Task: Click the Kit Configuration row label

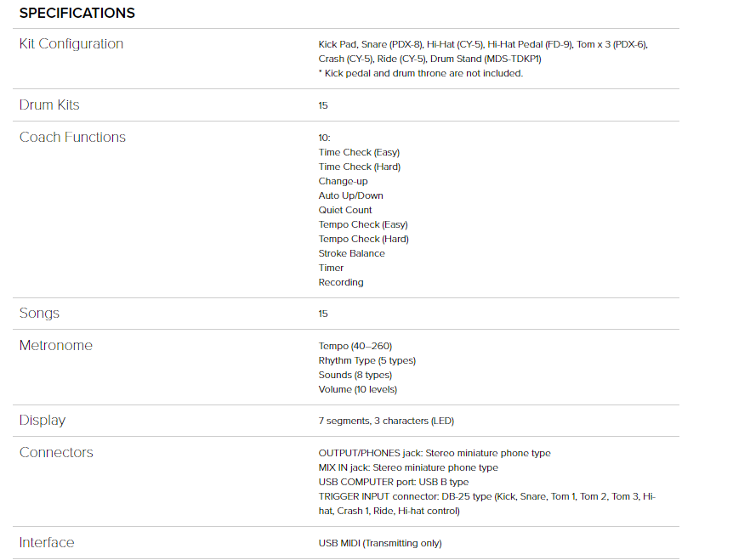Action: click(71, 44)
